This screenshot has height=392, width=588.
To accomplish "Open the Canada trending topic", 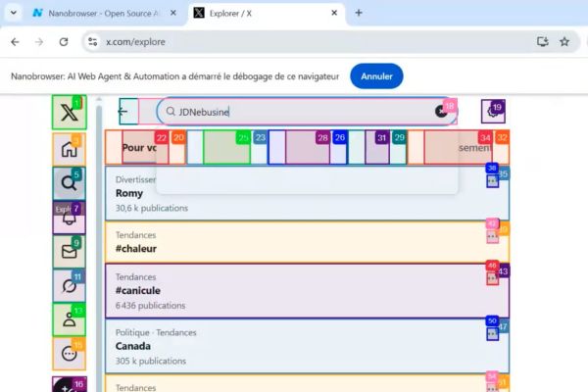I will (x=307, y=346).
